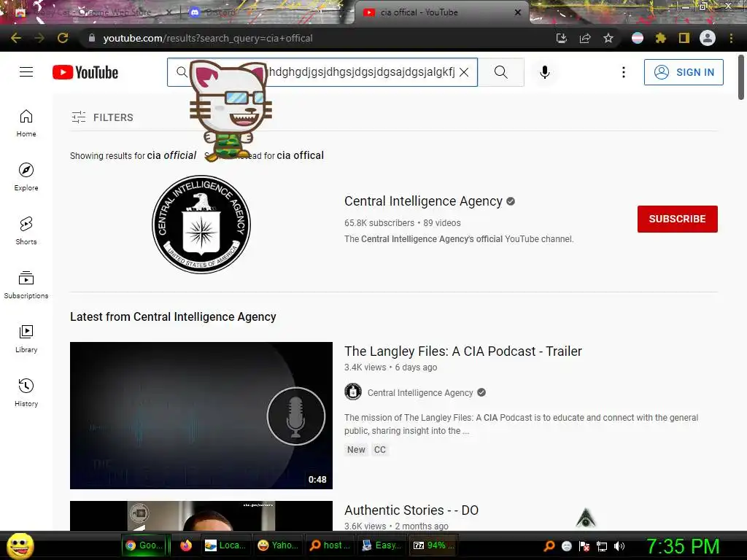This screenshot has height=560, width=747.
Task: Click the 7:35 PM clock
Action: click(683, 546)
